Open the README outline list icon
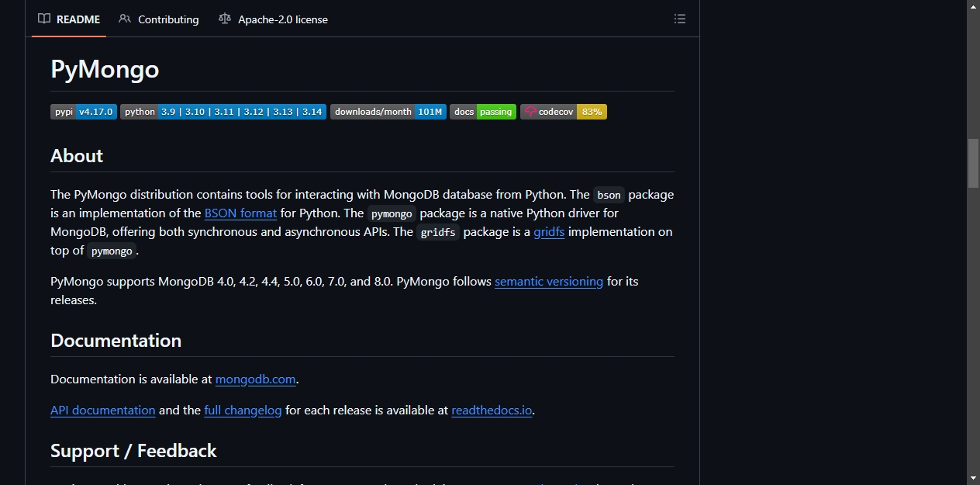 tap(680, 19)
